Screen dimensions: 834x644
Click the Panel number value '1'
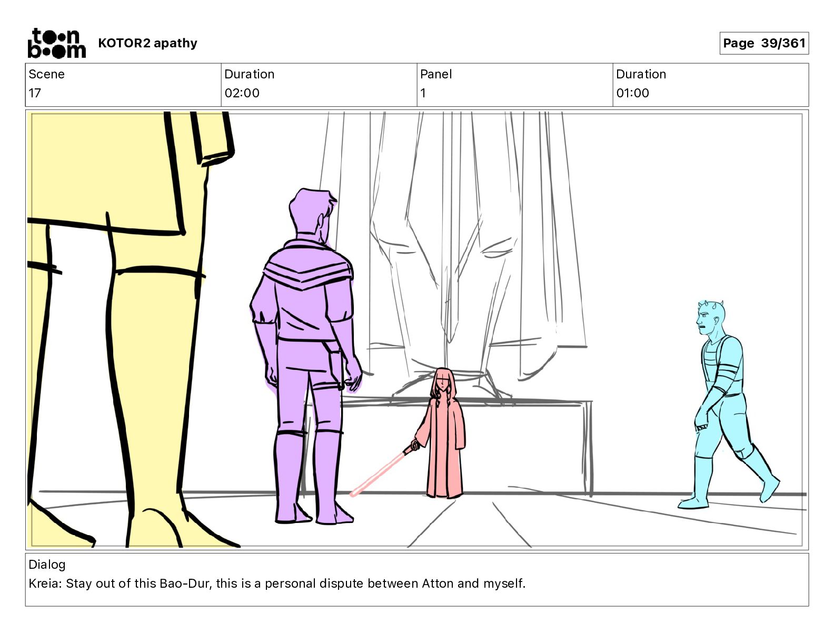tap(423, 93)
